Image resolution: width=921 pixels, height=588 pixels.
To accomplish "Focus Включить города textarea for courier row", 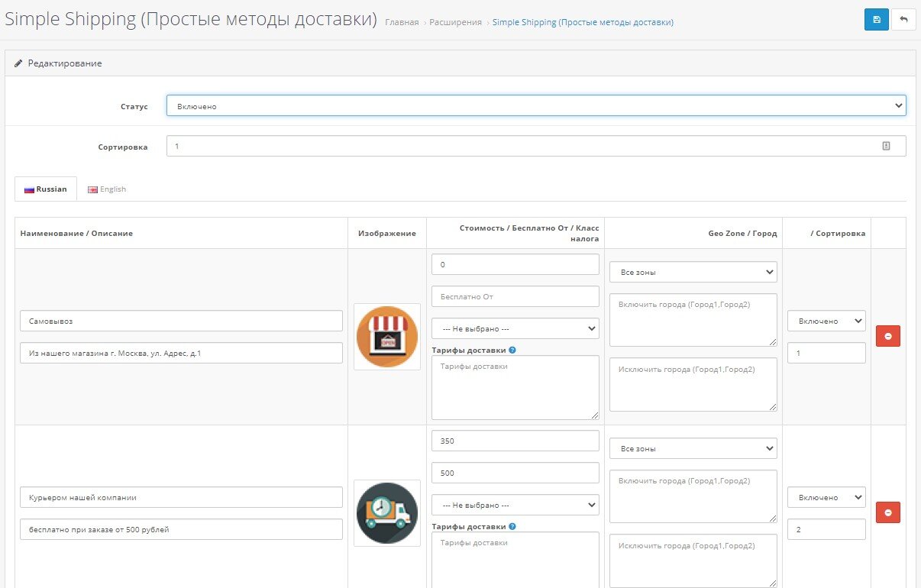I will click(693, 496).
